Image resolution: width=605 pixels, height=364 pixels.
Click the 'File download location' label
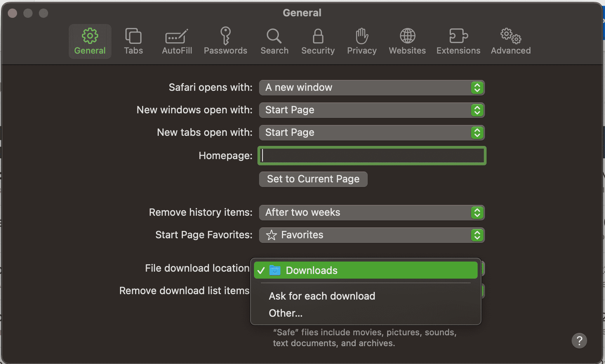[197, 268]
